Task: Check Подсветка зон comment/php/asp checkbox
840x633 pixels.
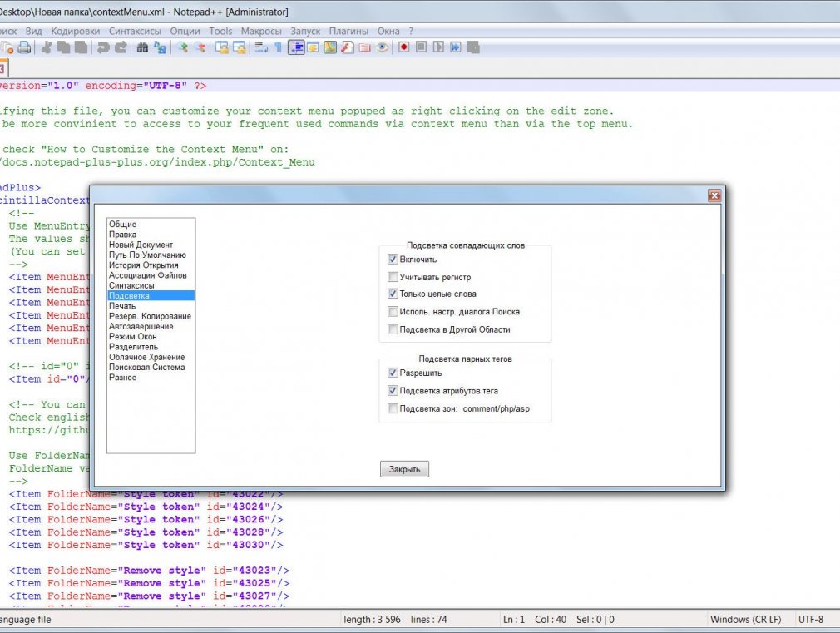Action: pyautogui.click(x=393, y=408)
